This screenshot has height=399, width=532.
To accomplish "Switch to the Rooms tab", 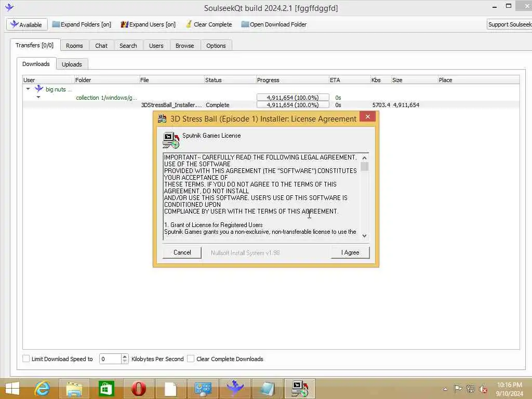I will pyautogui.click(x=74, y=46).
